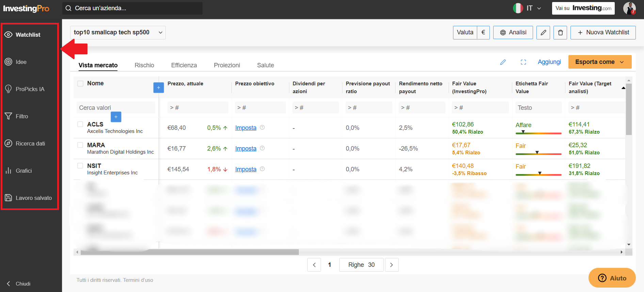Go to previous page arrow

coord(314,265)
